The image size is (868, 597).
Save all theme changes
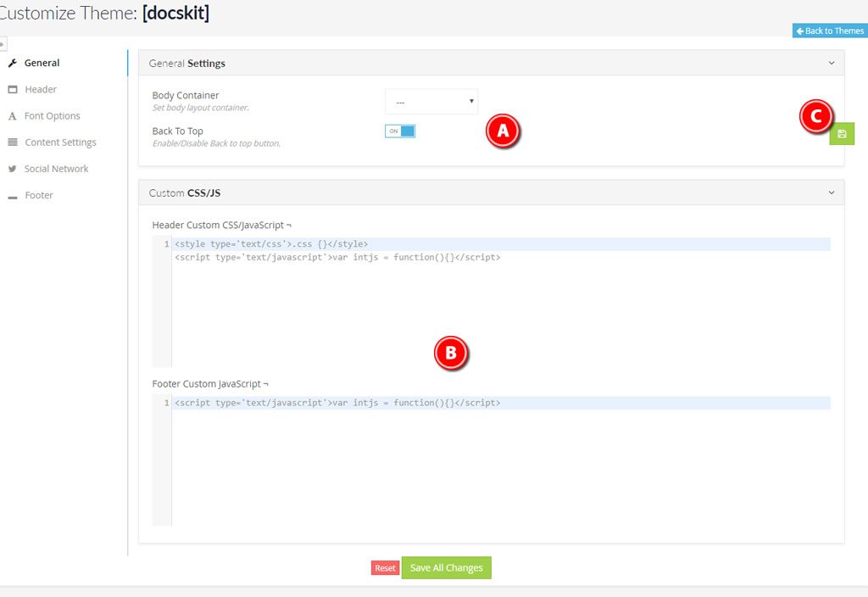tap(446, 567)
